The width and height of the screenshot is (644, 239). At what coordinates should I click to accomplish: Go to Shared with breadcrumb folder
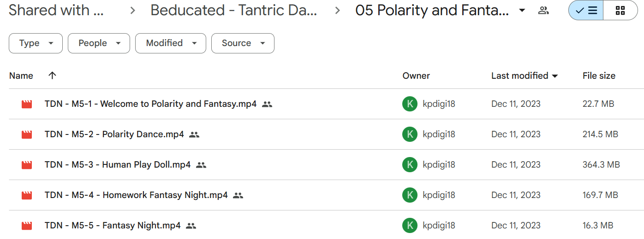pyautogui.click(x=56, y=11)
